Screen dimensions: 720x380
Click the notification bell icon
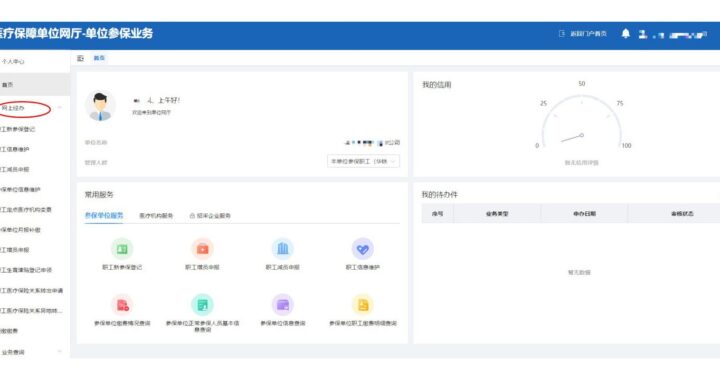click(x=625, y=34)
